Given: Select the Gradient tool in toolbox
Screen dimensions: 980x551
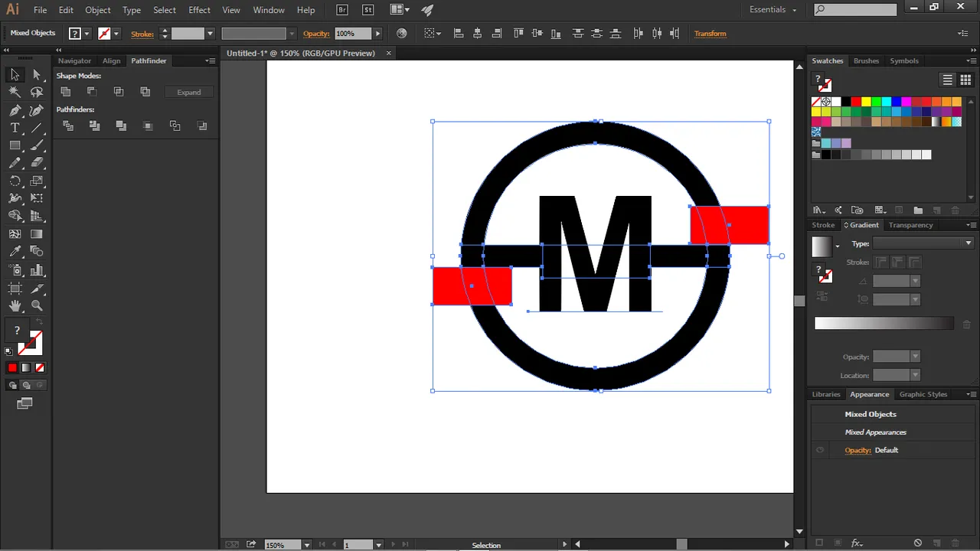Looking at the screenshot, I should pyautogui.click(x=37, y=234).
